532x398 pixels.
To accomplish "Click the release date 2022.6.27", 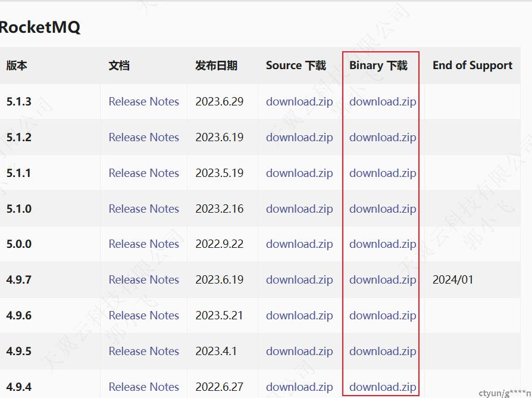I will pos(220,387).
